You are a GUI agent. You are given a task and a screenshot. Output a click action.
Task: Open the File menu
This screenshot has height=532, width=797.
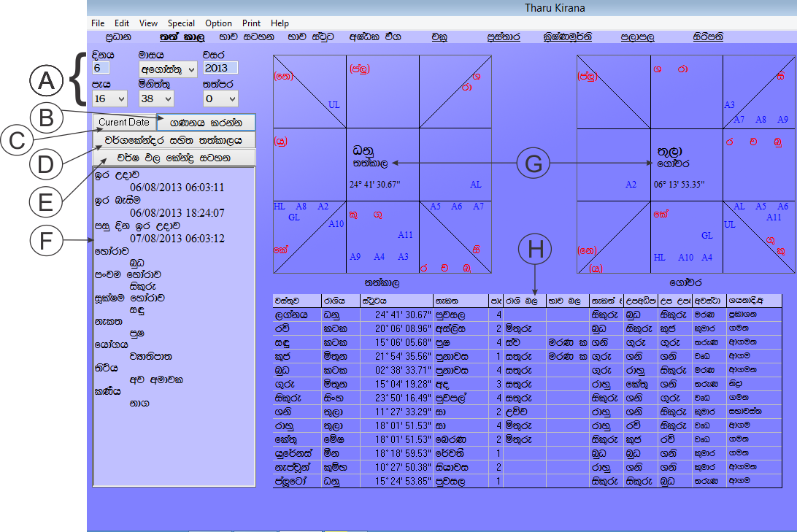pos(98,23)
